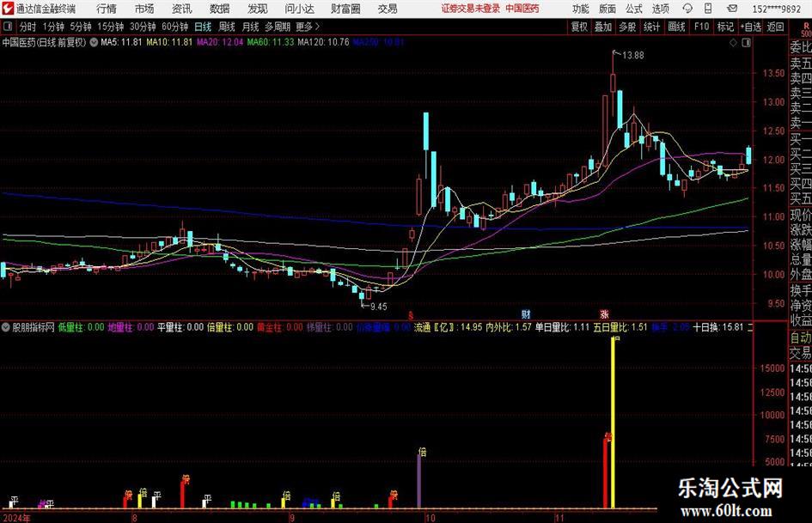The width and height of the screenshot is (812, 523).
Task: Click the purple 倍 volume bar
Action: pyautogui.click(x=419, y=482)
